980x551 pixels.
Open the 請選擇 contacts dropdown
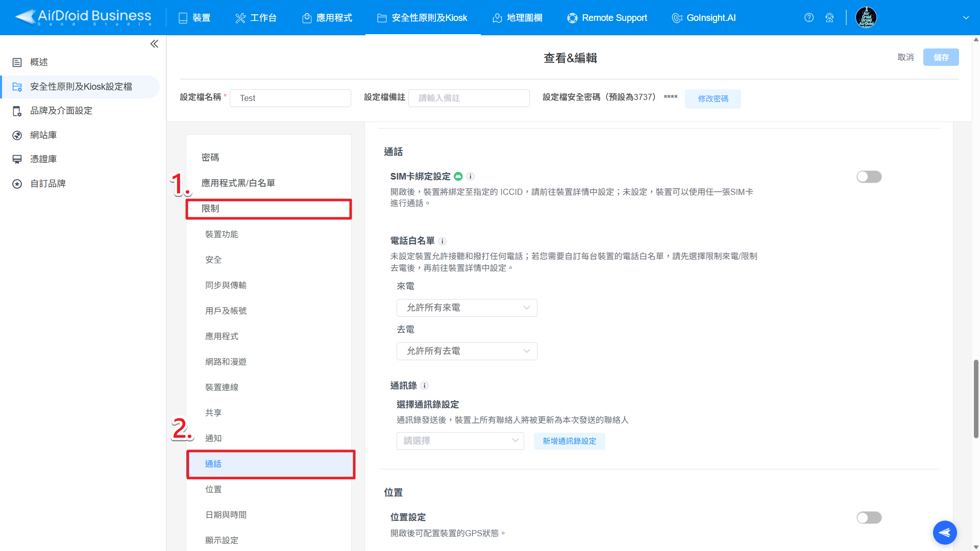(460, 441)
